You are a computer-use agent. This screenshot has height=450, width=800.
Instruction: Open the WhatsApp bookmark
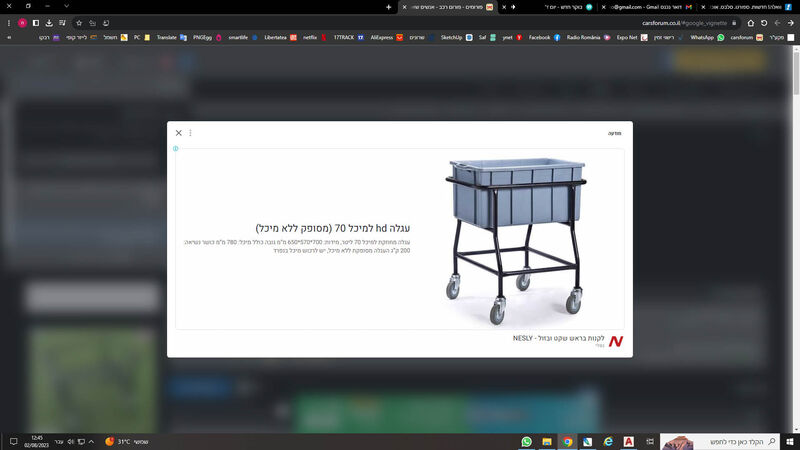707,37
